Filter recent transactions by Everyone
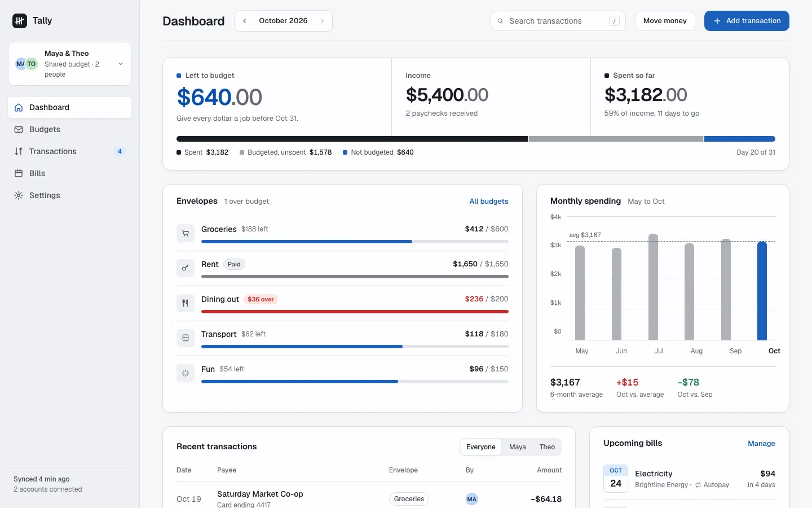Image resolution: width=812 pixels, height=508 pixels. point(481,447)
